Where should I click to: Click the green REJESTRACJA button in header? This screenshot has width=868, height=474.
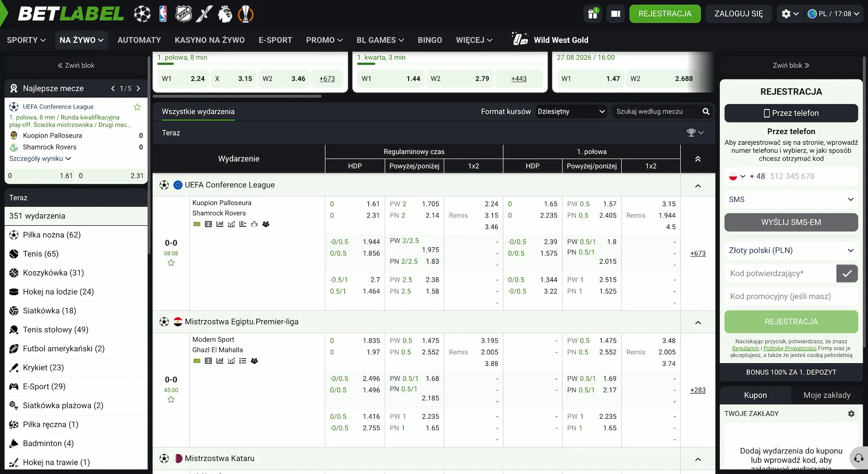click(665, 14)
